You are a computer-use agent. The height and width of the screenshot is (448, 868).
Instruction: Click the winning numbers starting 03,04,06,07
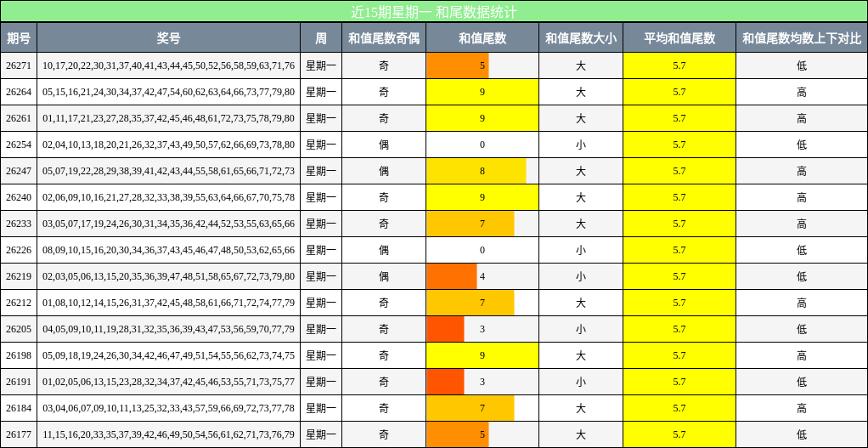pos(168,408)
